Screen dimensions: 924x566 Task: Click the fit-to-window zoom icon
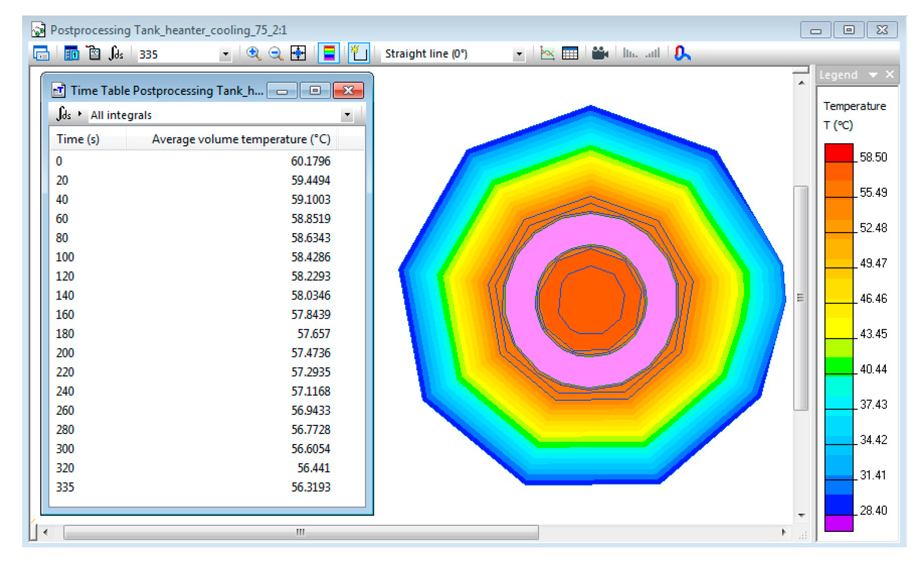click(298, 54)
